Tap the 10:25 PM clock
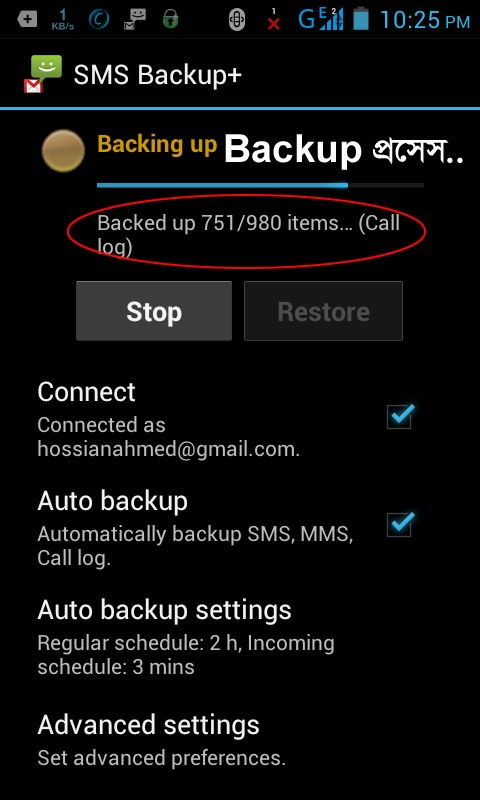Screen dimensions: 480x800 coord(425,20)
